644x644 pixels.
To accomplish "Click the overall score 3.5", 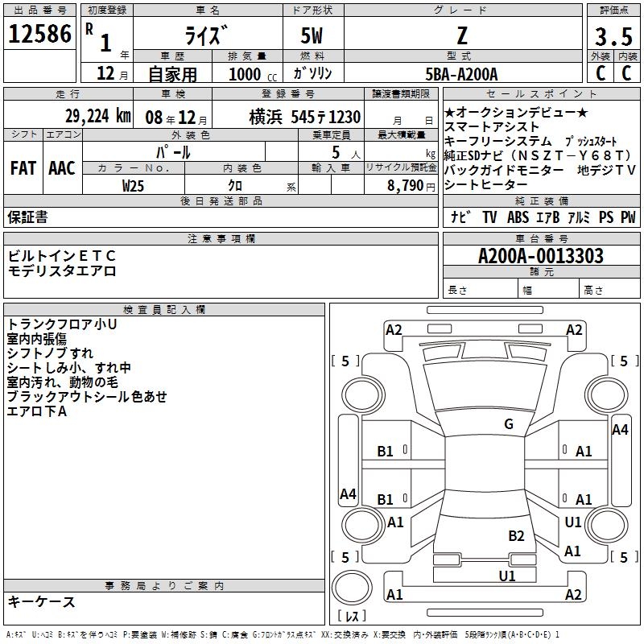I will pyautogui.click(x=613, y=36).
